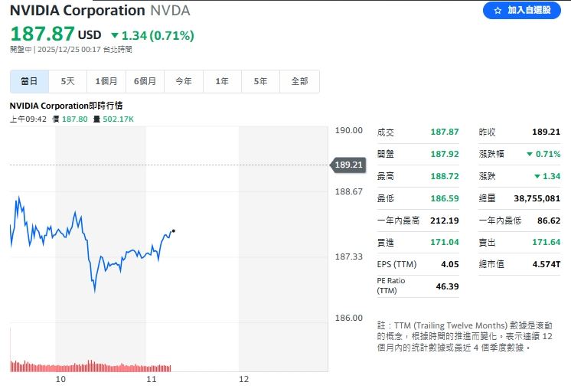Show the 1年 chart range

222,81
